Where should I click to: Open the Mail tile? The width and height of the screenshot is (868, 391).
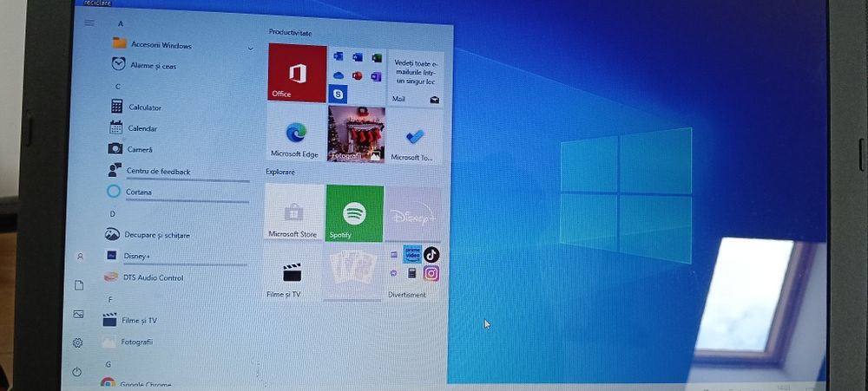click(x=415, y=77)
